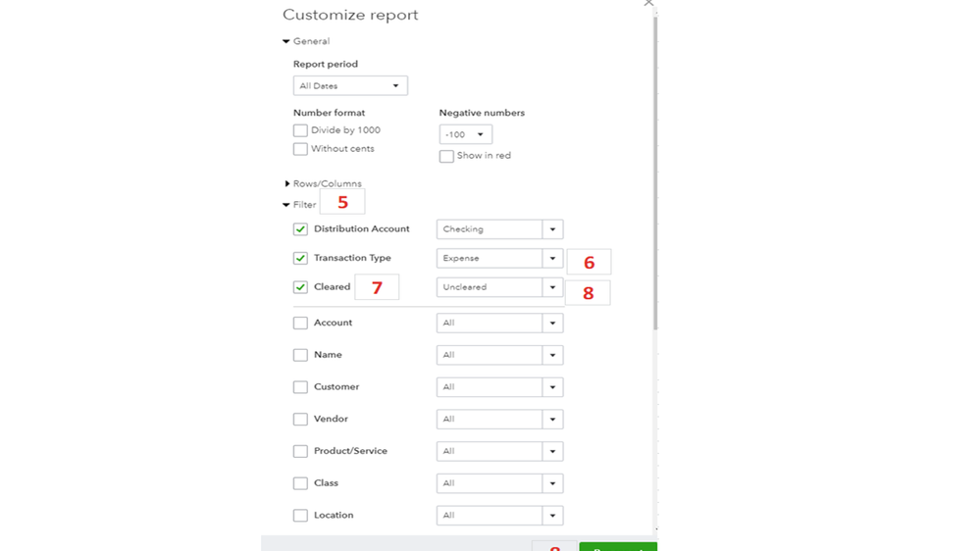Close the Customize report panel
980x551 pixels.
(x=648, y=3)
